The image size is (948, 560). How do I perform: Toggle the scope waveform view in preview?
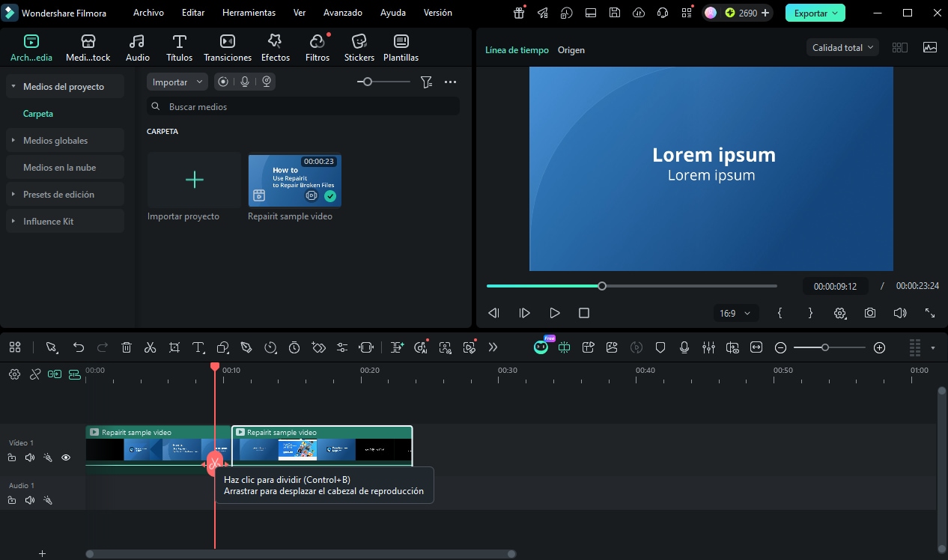pos(930,47)
